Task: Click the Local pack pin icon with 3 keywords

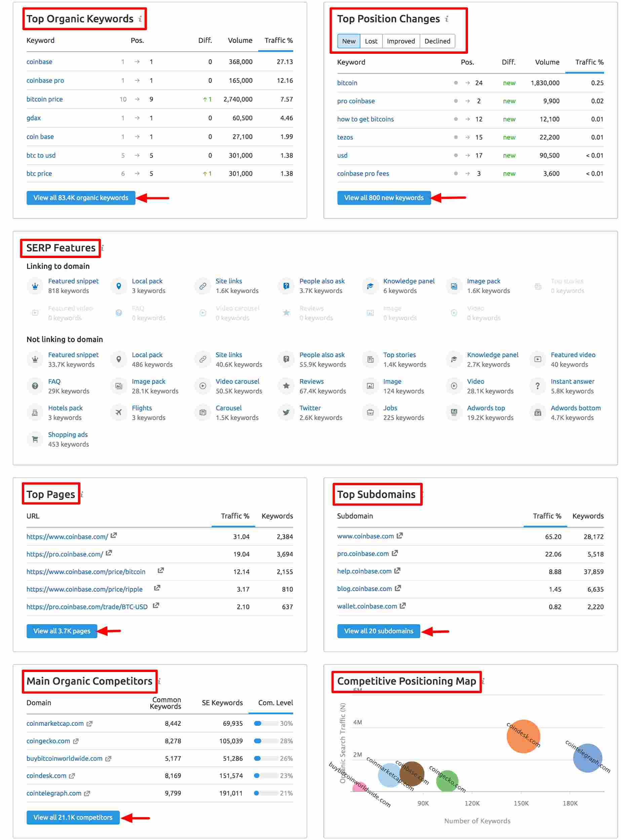Action: coord(119,286)
